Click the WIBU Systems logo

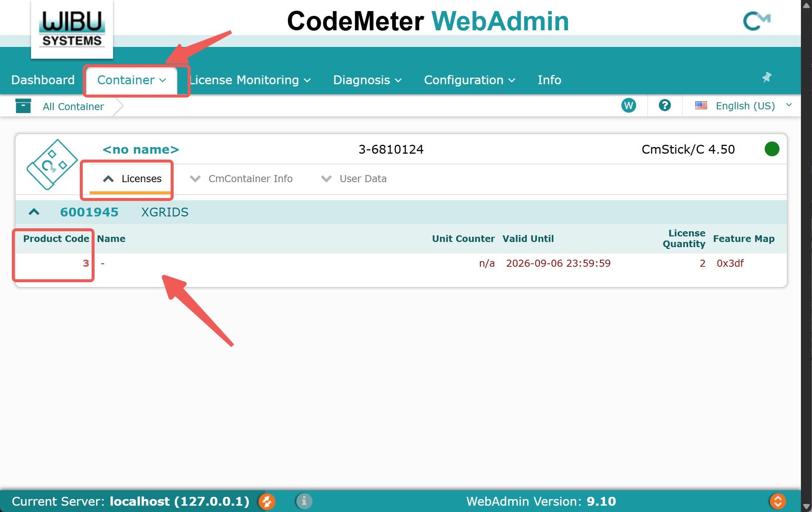(x=72, y=29)
